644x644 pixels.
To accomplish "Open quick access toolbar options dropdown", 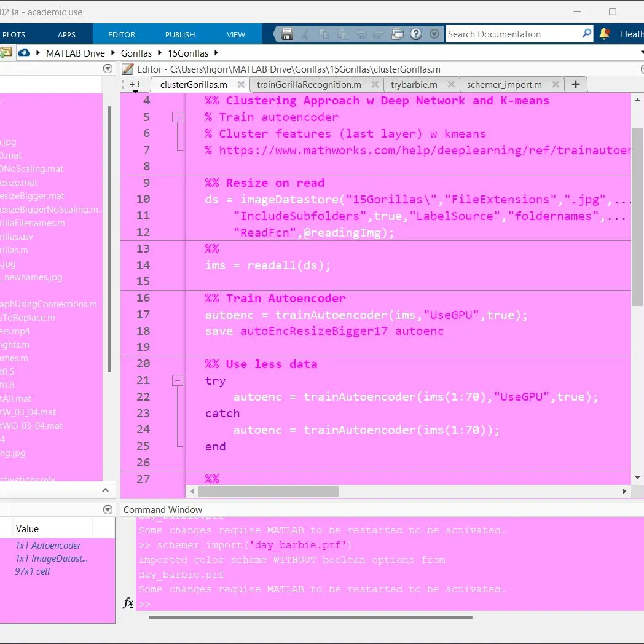I will 434,34.
